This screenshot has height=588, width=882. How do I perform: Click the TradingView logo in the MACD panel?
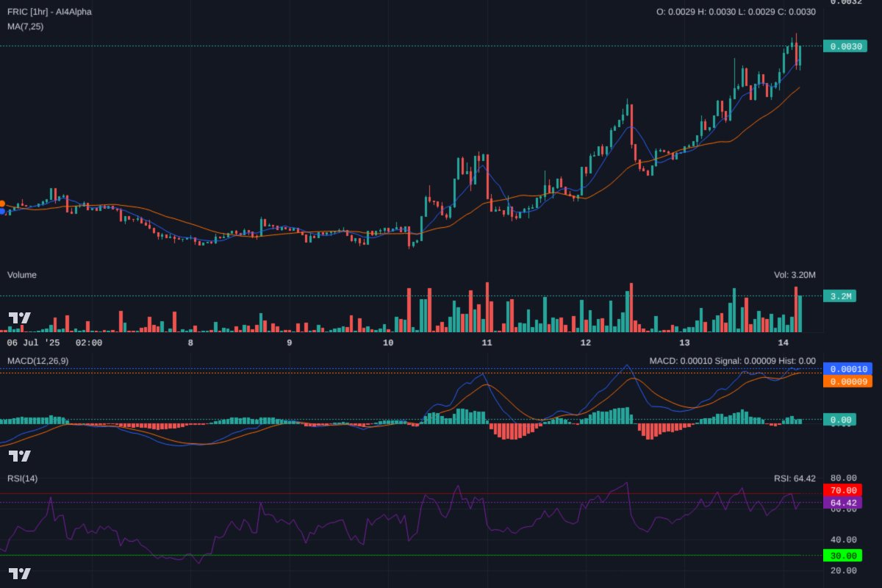click(x=20, y=456)
